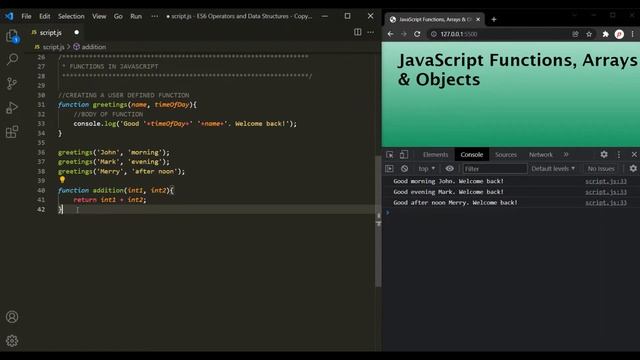Reload the browser page

click(417, 34)
